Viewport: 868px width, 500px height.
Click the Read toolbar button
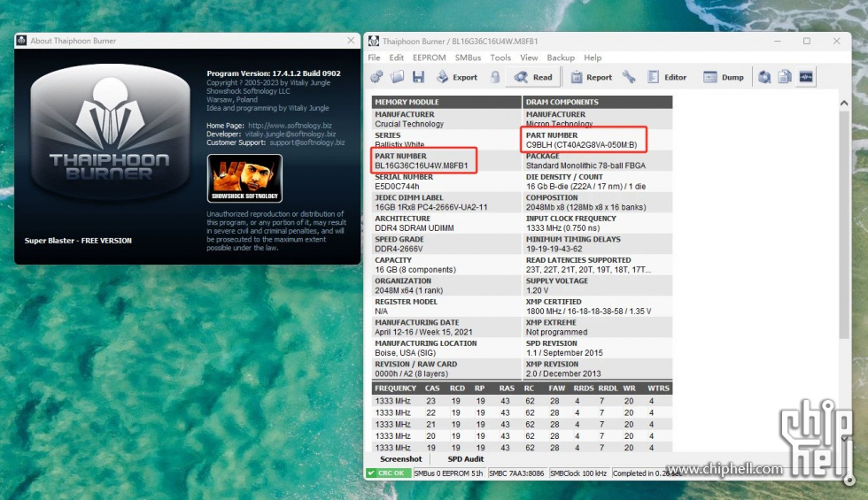[533, 77]
